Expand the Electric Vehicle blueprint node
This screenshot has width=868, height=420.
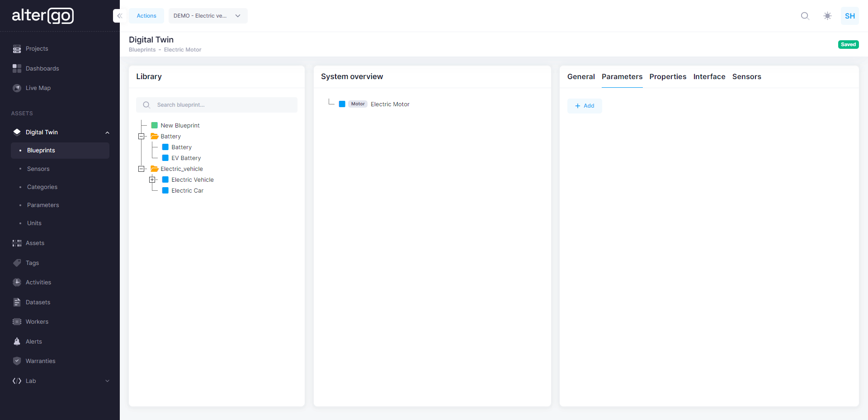tap(152, 180)
